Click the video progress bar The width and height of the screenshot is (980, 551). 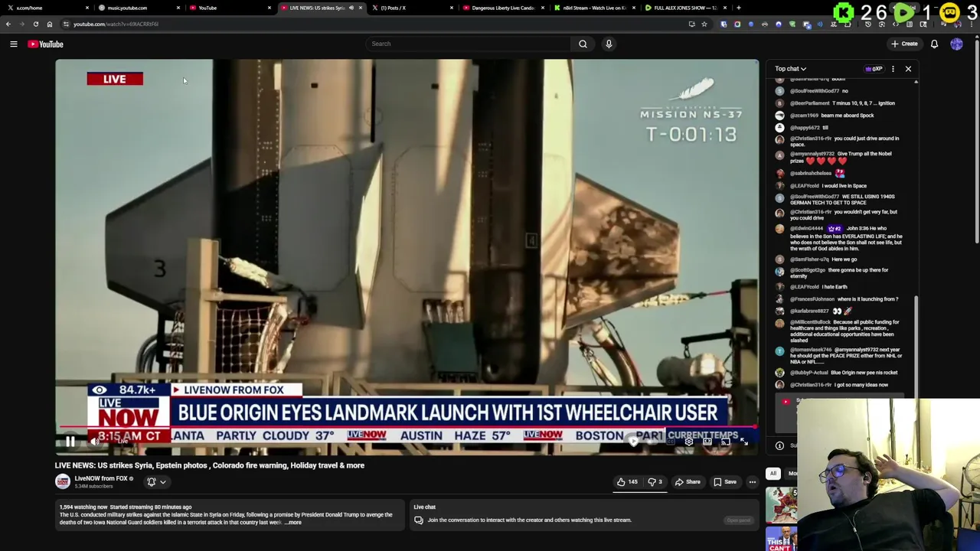click(407, 428)
